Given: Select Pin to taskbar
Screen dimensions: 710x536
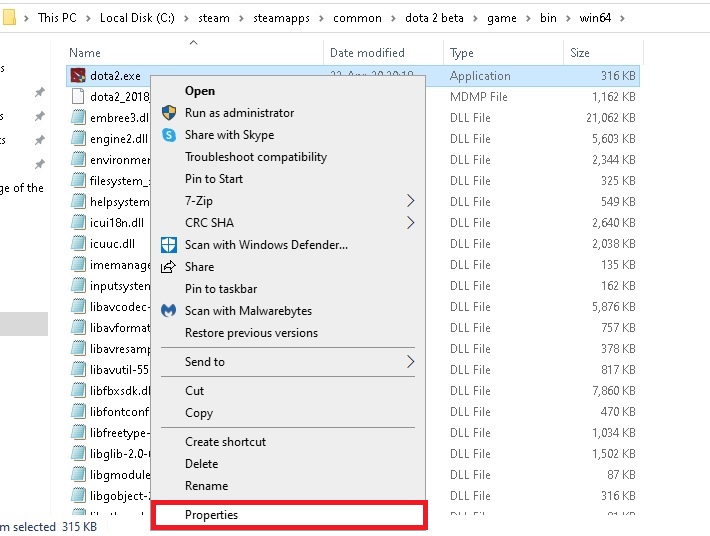Looking at the screenshot, I should click(x=288, y=289).
